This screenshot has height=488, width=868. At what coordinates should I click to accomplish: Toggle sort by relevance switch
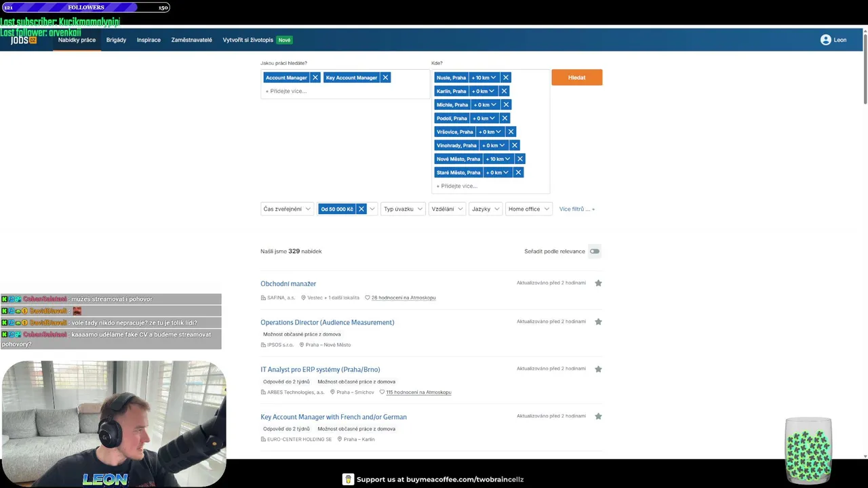coord(595,251)
